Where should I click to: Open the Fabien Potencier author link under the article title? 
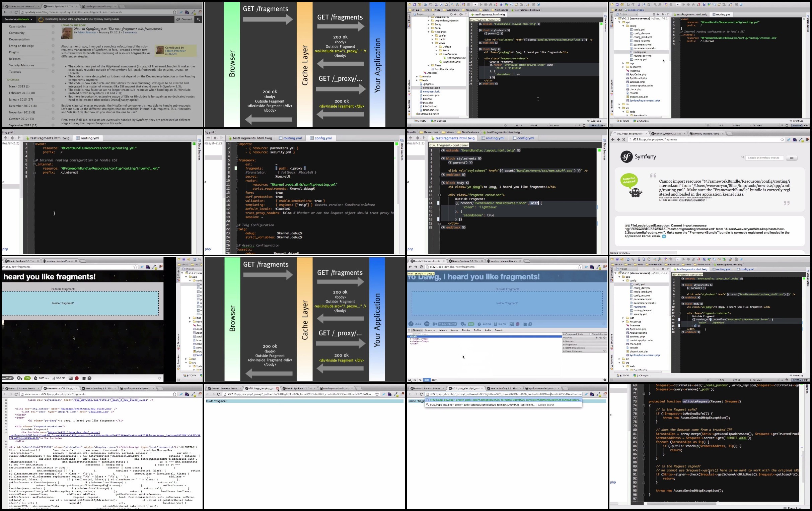[87, 33]
